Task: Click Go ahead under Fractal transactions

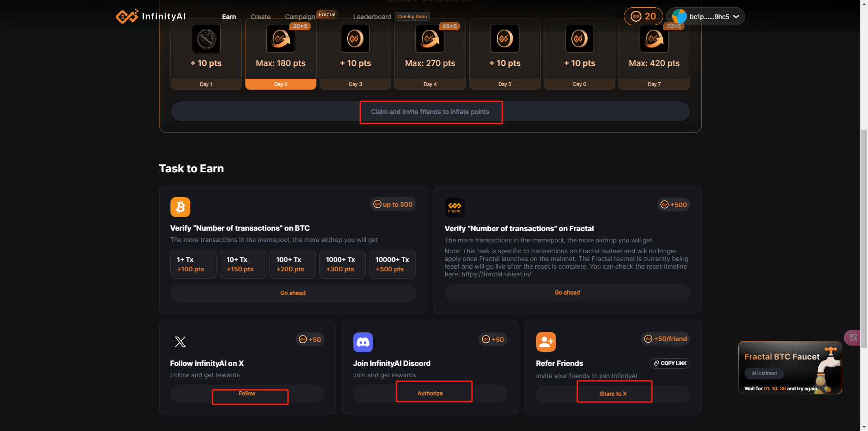Action: pyautogui.click(x=567, y=293)
